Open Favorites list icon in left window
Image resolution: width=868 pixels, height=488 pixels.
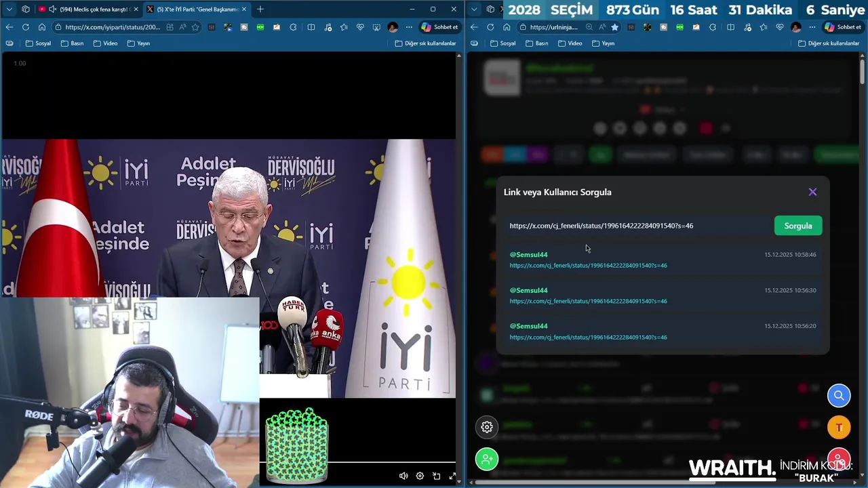tap(344, 27)
